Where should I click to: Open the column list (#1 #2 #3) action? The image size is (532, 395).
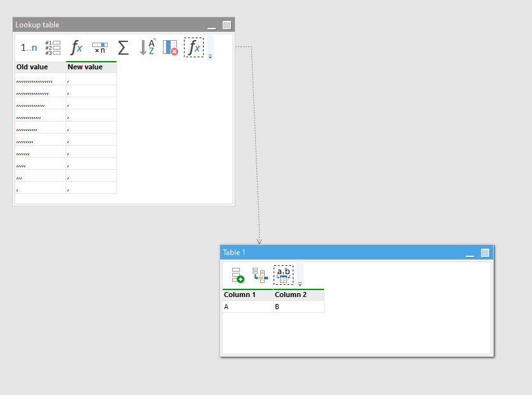pos(52,47)
